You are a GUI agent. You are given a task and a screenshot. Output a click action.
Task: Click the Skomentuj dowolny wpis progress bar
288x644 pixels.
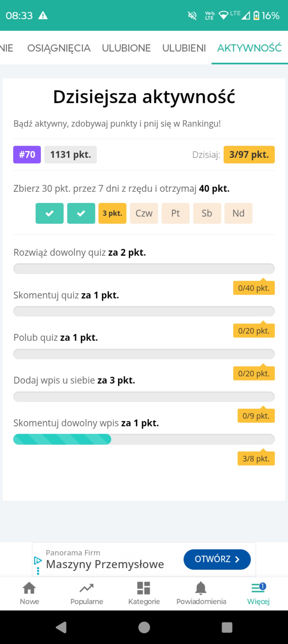click(x=144, y=439)
